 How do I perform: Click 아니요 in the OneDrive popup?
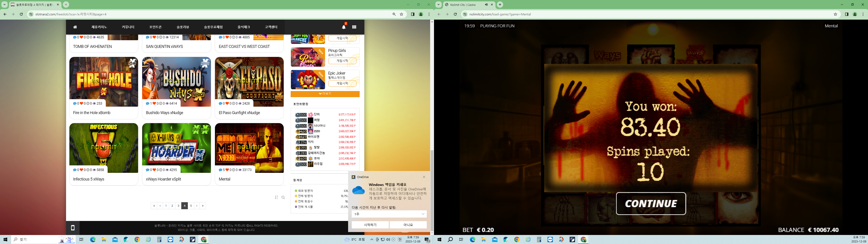(x=408, y=225)
